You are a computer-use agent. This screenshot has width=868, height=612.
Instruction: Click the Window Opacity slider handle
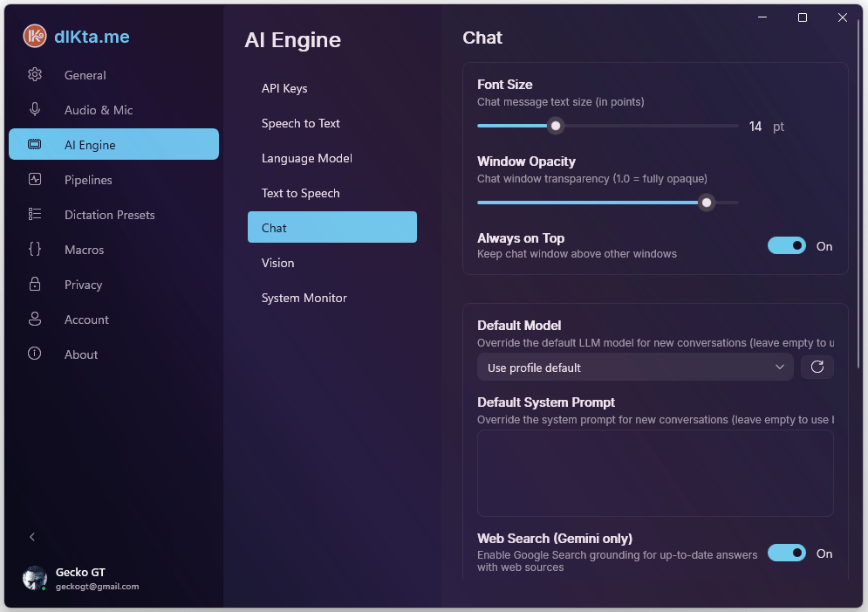click(707, 203)
